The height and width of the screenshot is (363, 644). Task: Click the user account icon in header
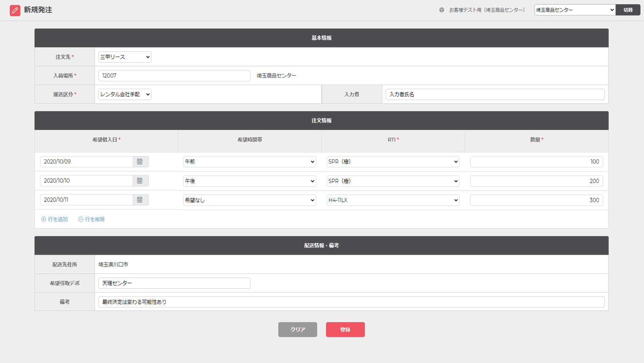click(441, 10)
